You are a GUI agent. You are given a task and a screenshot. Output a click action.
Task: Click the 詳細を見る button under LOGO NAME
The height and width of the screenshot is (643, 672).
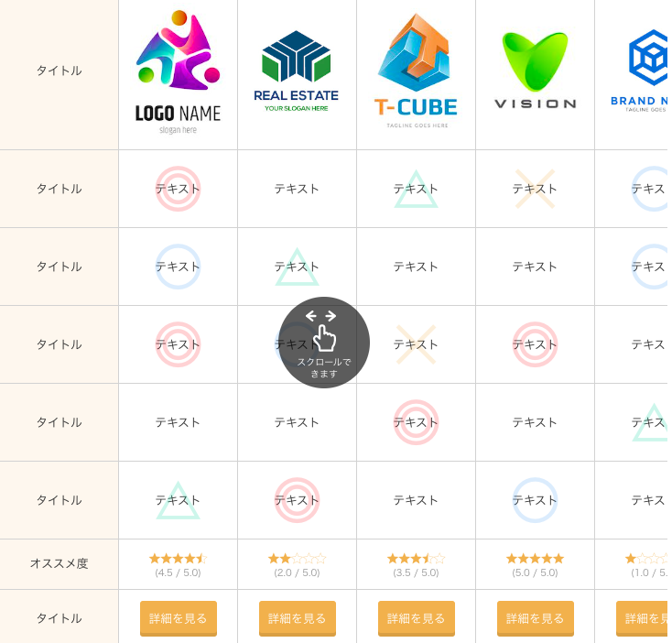(179, 618)
